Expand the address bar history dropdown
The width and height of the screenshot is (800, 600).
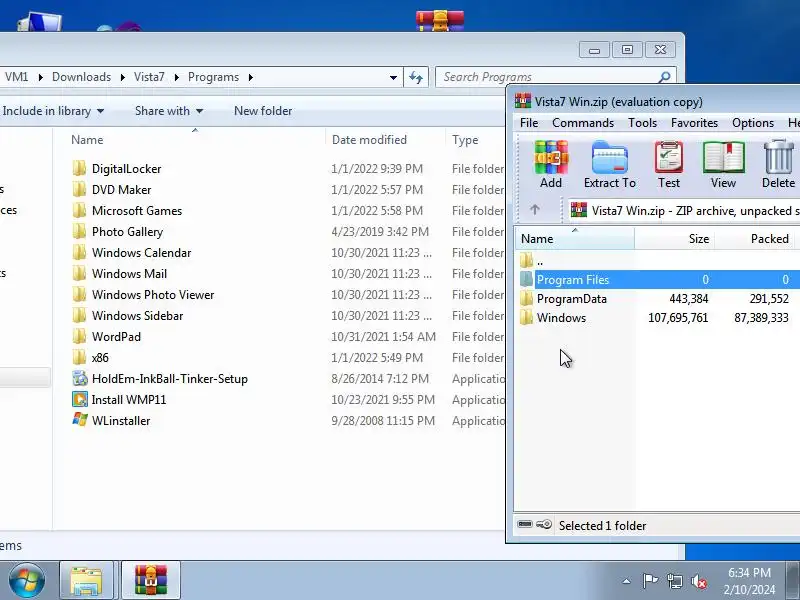[393, 78]
